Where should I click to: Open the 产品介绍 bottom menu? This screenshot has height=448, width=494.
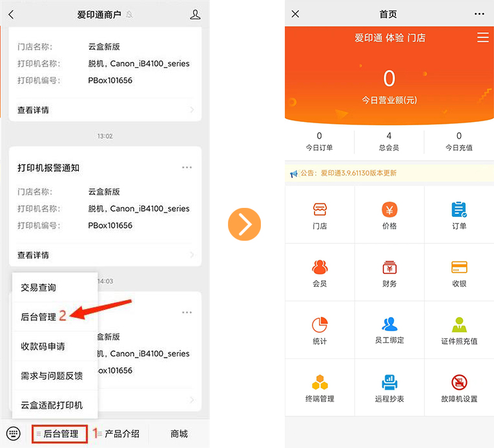pos(118,434)
